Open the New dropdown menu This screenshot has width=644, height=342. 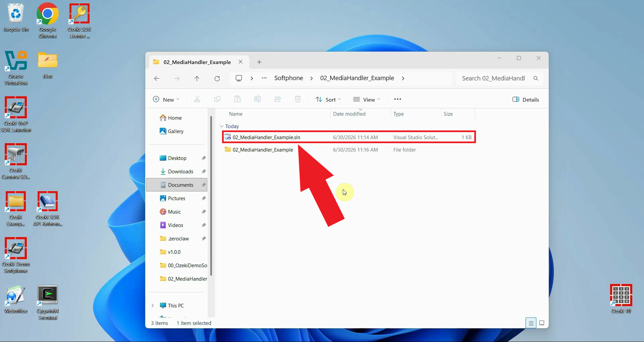tap(166, 100)
